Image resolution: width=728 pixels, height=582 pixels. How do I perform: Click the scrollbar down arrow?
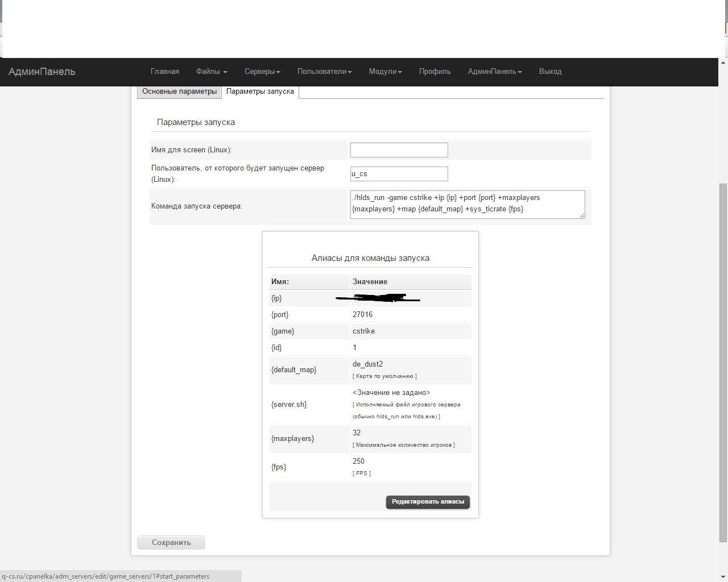[723, 576]
